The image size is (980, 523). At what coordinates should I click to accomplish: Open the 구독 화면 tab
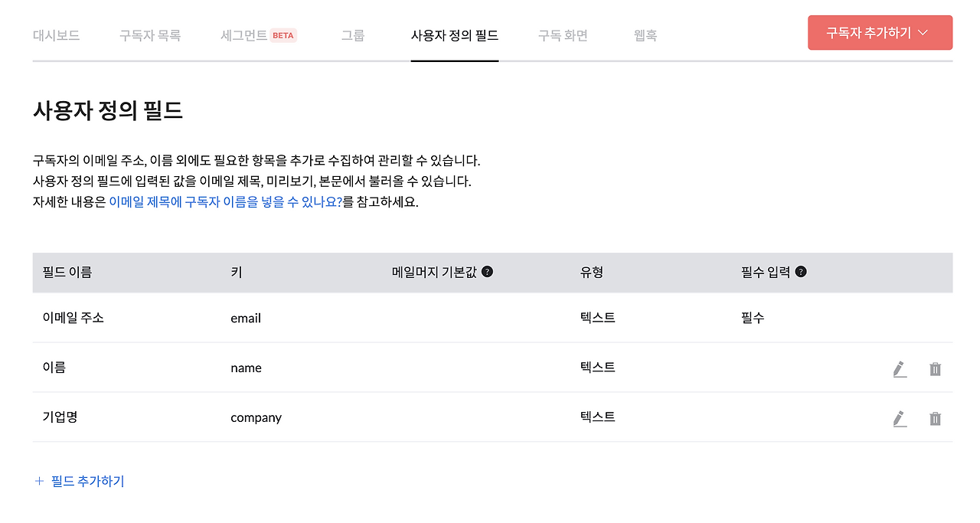(563, 34)
